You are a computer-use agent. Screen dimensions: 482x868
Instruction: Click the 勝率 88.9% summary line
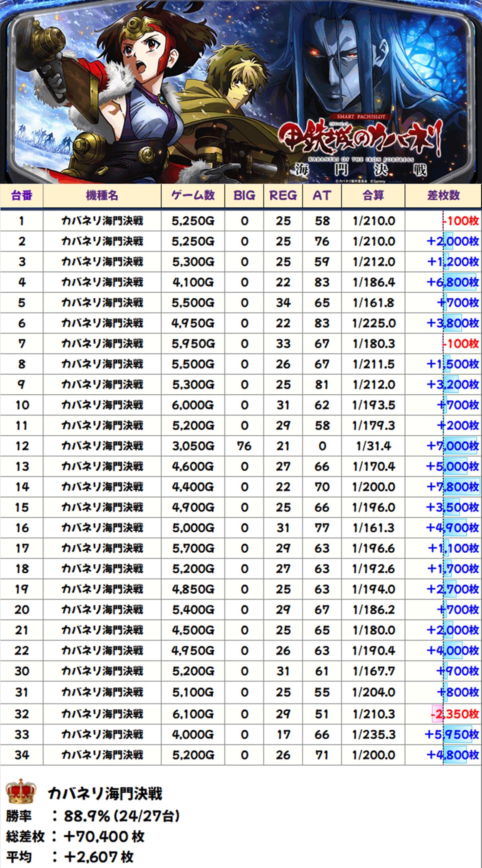coord(93,816)
